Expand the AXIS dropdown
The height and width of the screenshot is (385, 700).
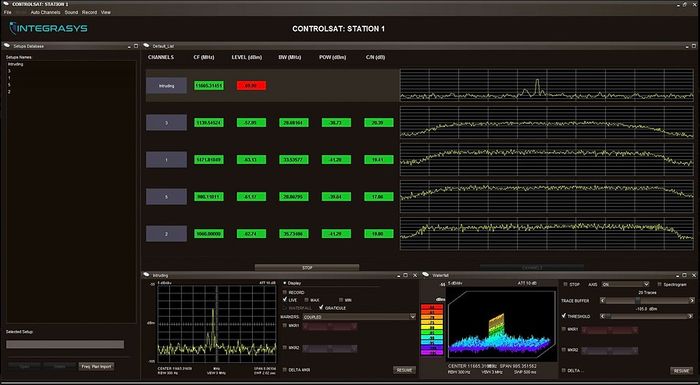click(625, 284)
